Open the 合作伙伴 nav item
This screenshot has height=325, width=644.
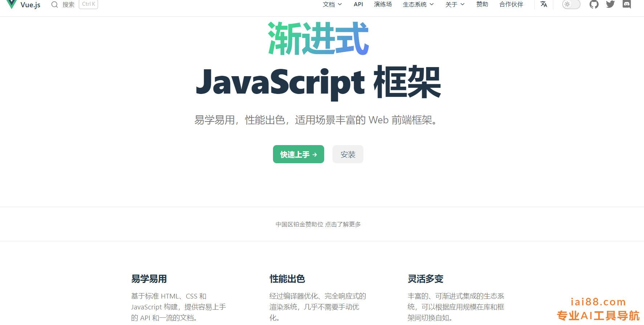tap(511, 4)
